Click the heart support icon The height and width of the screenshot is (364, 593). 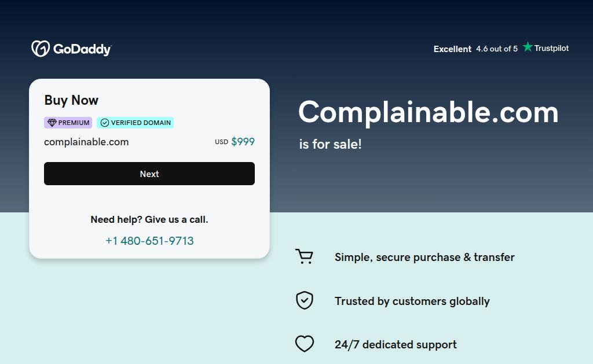tap(304, 344)
